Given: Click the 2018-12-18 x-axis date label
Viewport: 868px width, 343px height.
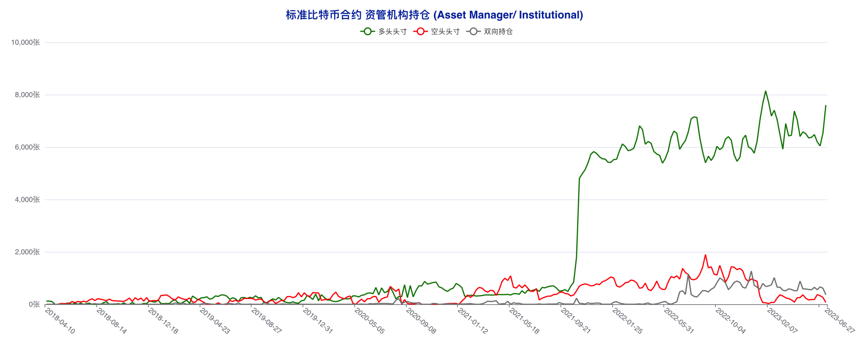Looking at the screenshot, I should tap(163, 321).
